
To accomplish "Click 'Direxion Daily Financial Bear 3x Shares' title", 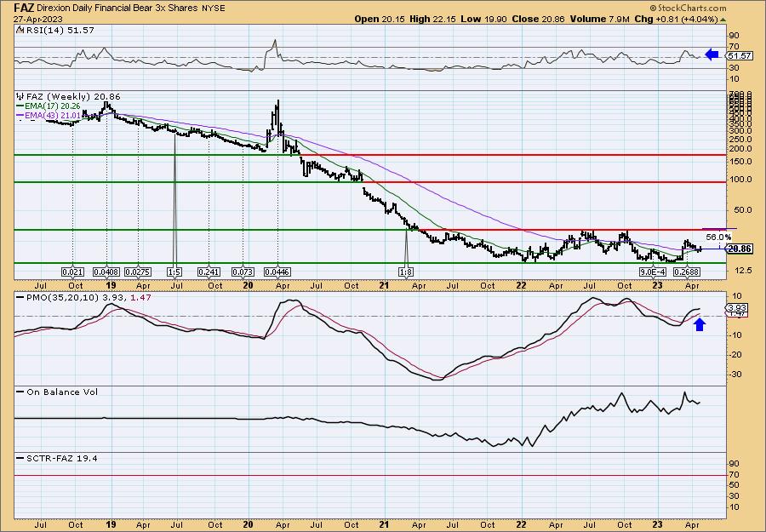I will point(117,8).
